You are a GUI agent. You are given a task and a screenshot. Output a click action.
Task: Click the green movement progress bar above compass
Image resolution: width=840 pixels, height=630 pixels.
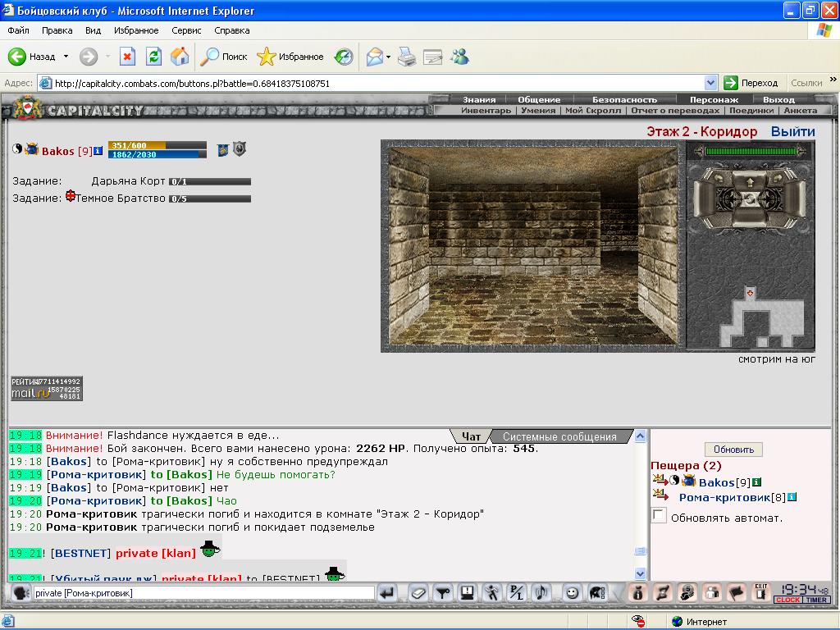tap(751, 151)
